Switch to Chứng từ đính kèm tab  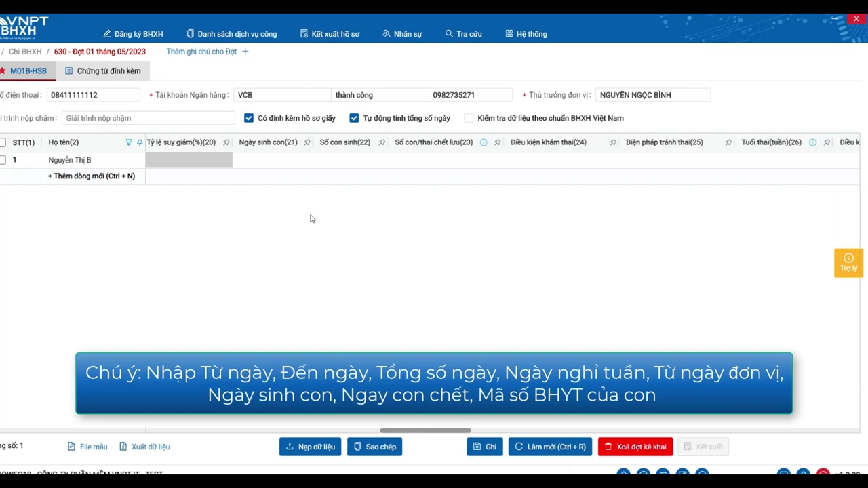pos(102,70)
